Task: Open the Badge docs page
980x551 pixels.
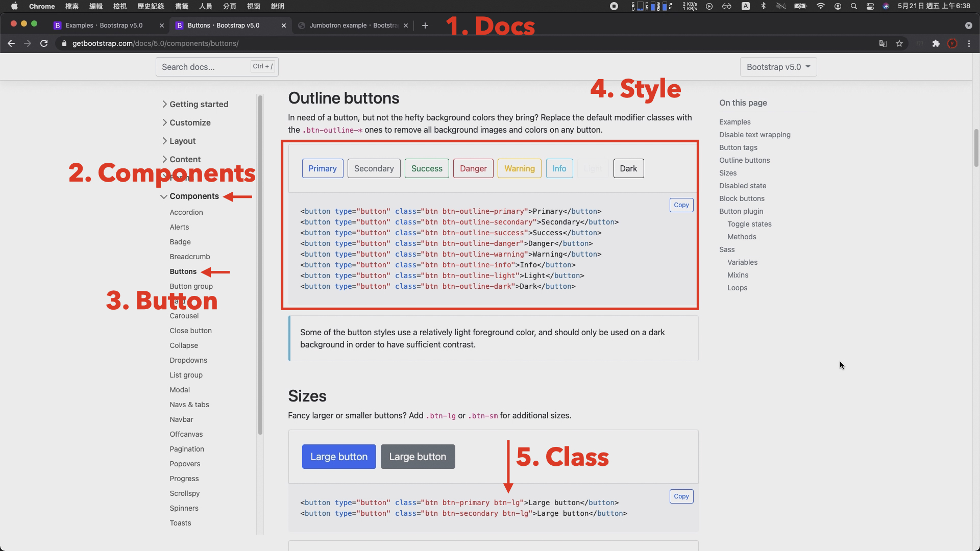Action: (x=180, y=242)
